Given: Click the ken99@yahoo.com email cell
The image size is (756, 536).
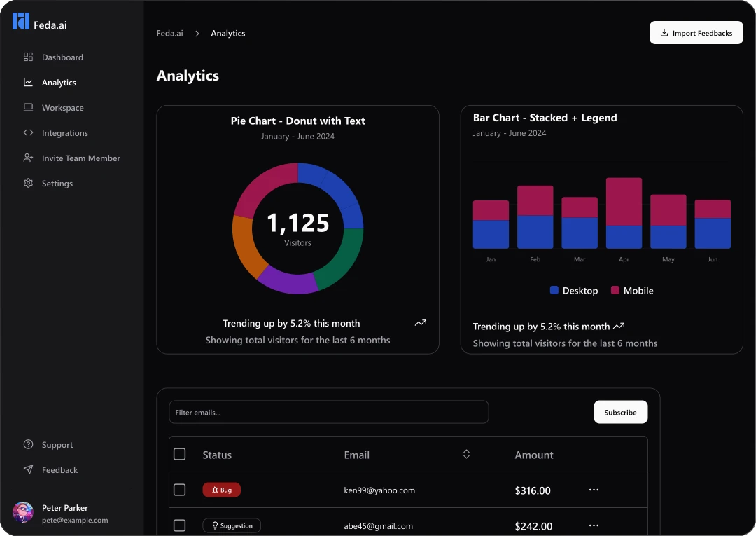Looking at the screenshot, I should pyautogui.click(x=379, y=490).
